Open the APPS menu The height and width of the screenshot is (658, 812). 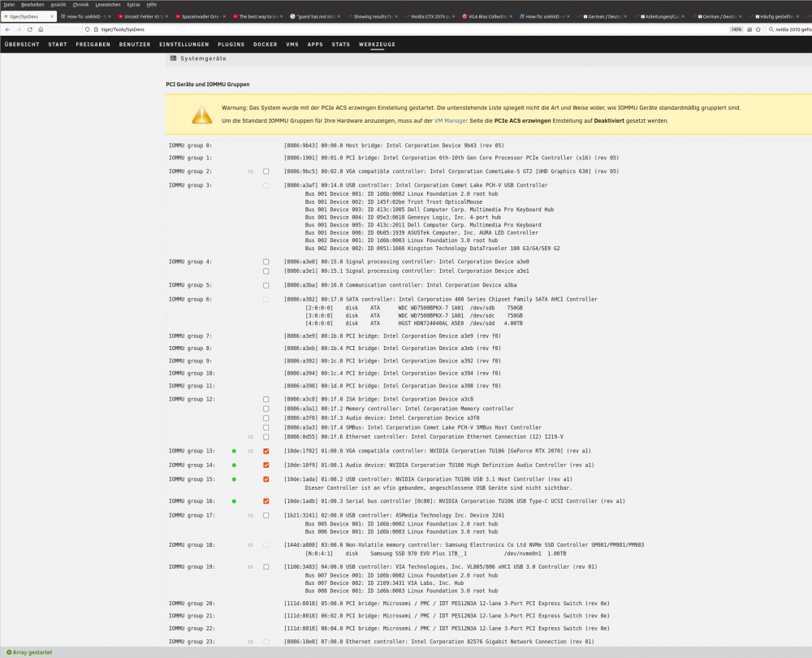(x=315, y=45)
